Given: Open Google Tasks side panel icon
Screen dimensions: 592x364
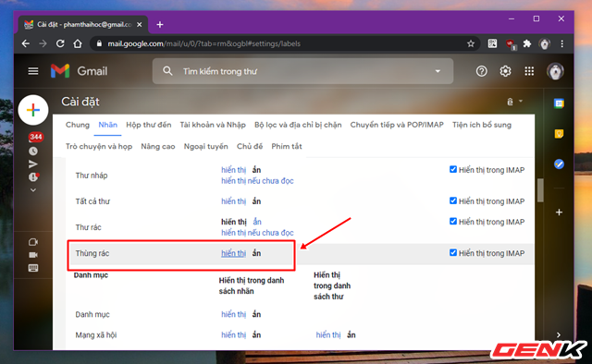Looking at the screenshot, I should point(559,164).
